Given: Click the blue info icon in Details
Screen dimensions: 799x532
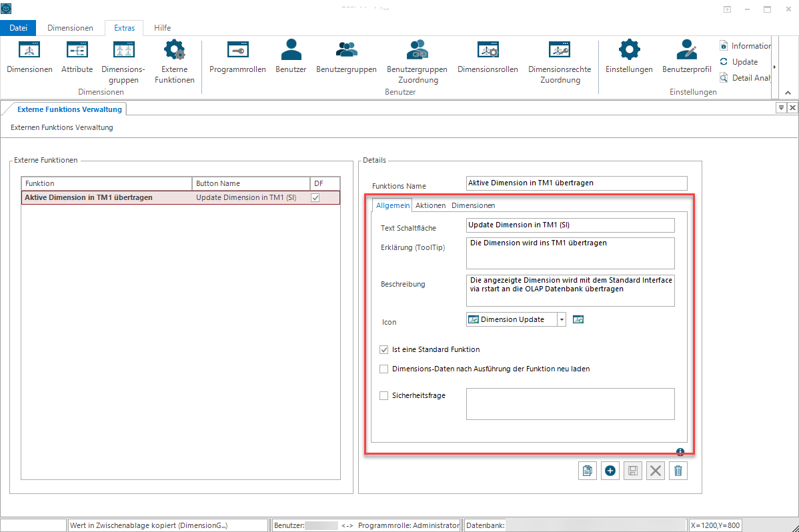Looking at the screenshot, I should tap(680, 451).
